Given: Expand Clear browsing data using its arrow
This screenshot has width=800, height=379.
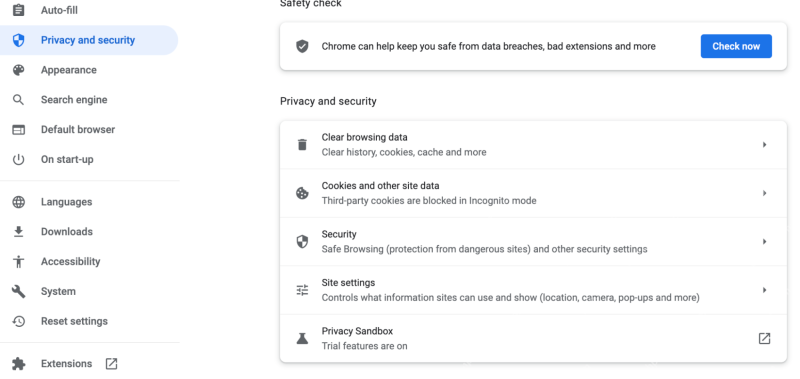Looking at the screenshot, I should point(764,145).
